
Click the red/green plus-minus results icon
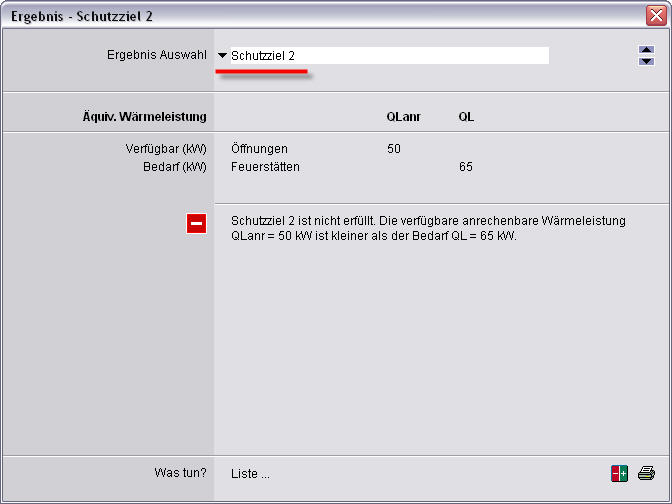click(620, 474)
